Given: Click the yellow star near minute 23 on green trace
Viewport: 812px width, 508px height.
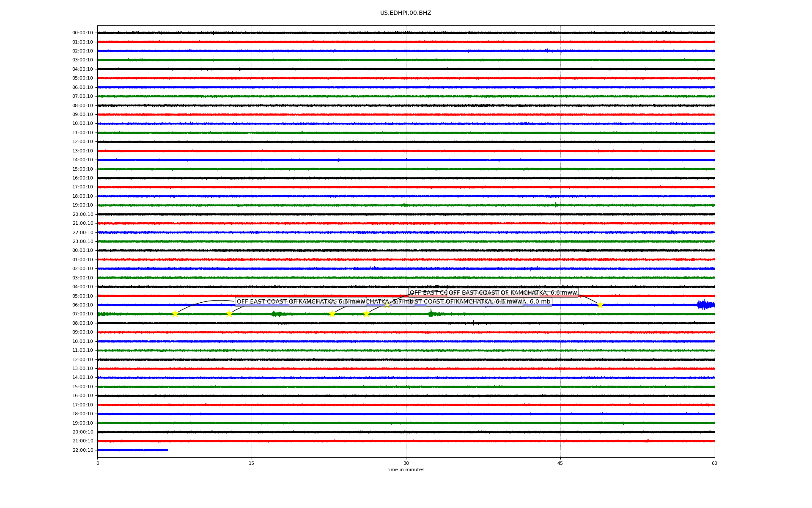Looking at the screenshot, I should [332, 314].
